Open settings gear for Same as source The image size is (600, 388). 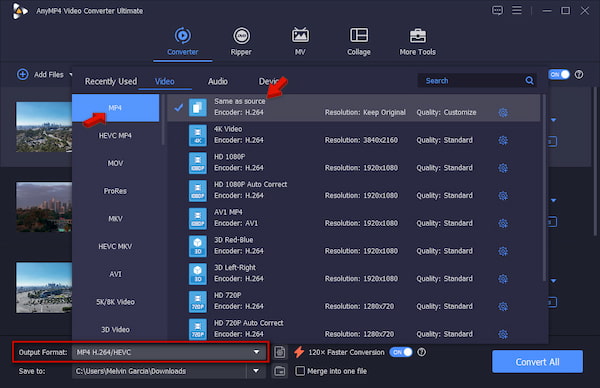[x=503, y=112]
